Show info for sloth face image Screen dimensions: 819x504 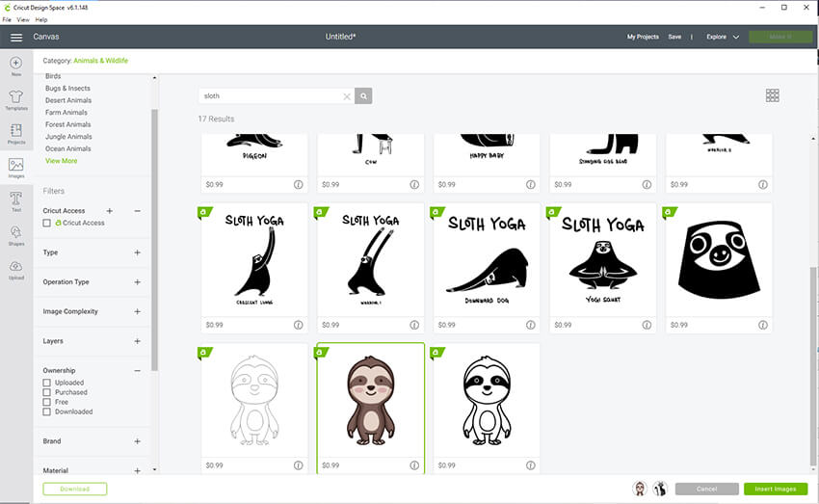763,325
